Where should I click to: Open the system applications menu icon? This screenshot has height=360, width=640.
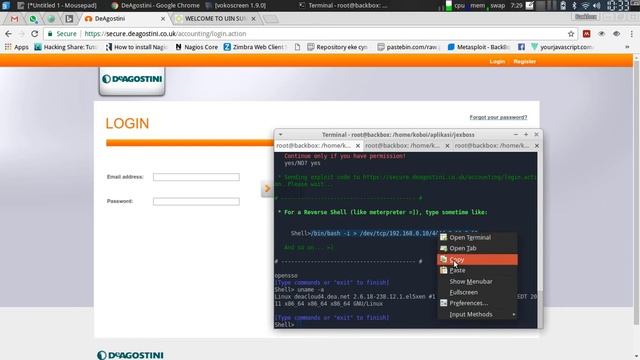pyautogui.click(x=6, y=5)
